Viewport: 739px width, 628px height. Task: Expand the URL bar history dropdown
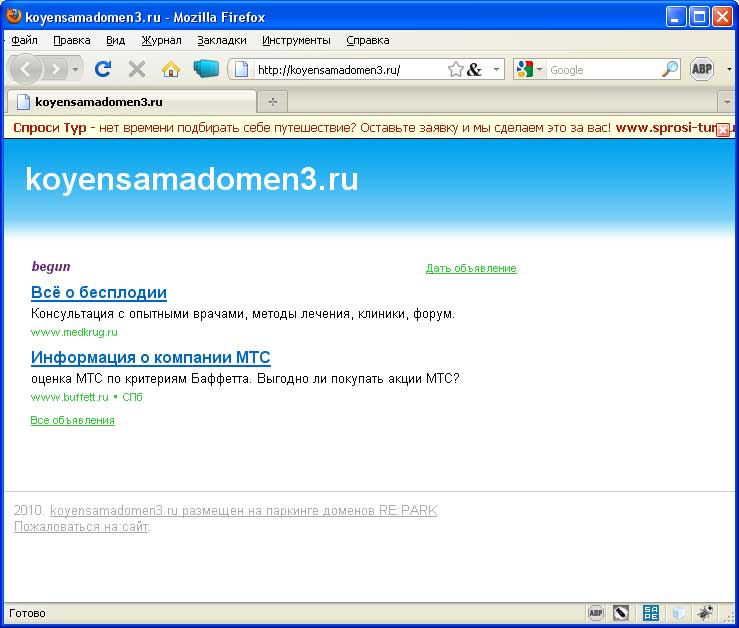click(x=497, y=69)
